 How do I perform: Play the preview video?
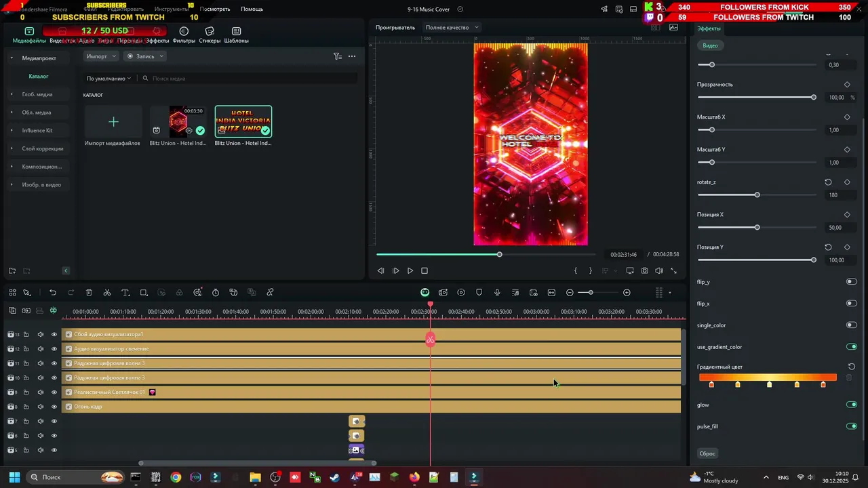pos(410,270)
